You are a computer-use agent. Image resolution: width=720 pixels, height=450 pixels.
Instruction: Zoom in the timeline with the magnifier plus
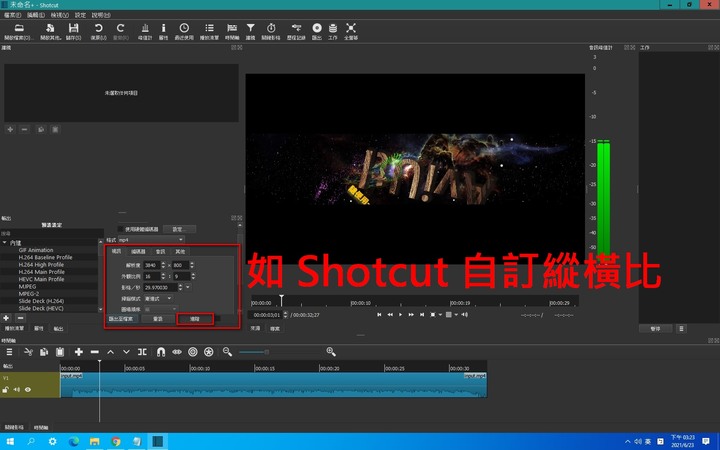click(331, 352)
